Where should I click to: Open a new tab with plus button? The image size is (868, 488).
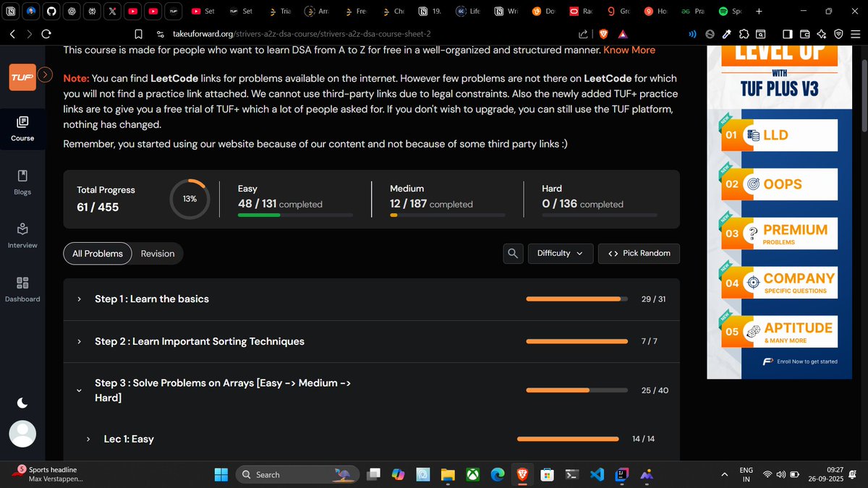[x=758, y=12]
